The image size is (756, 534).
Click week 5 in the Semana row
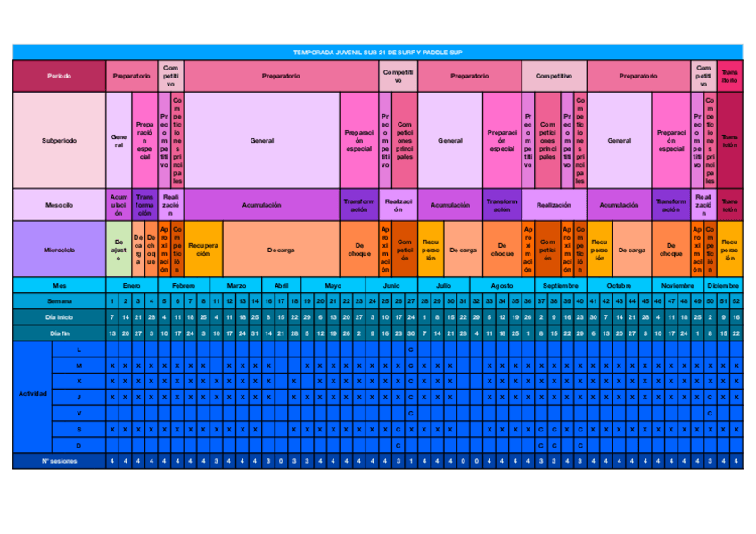(x=164, y=301)
